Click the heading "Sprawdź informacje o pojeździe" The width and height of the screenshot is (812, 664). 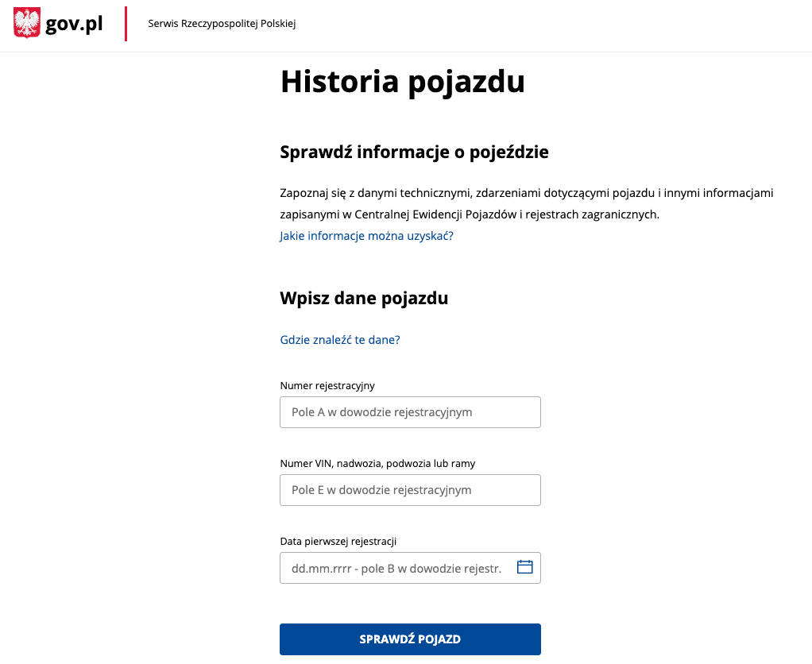414,152
